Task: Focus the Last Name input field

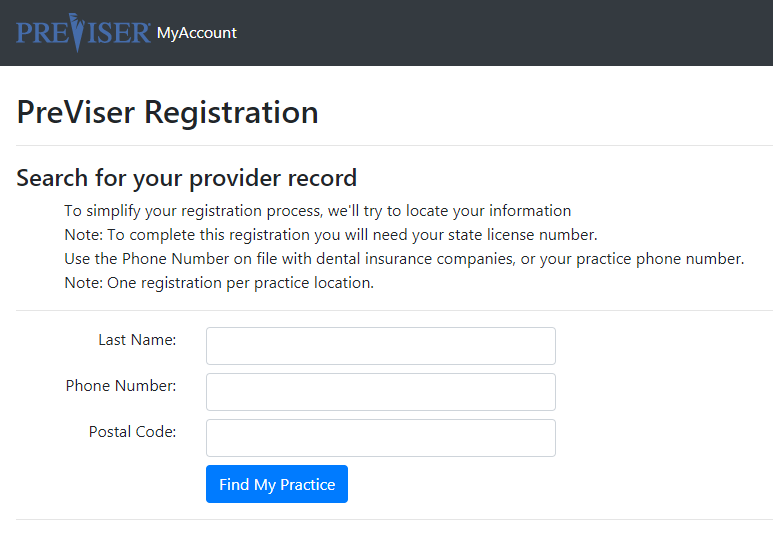Action: click(381, 346)
